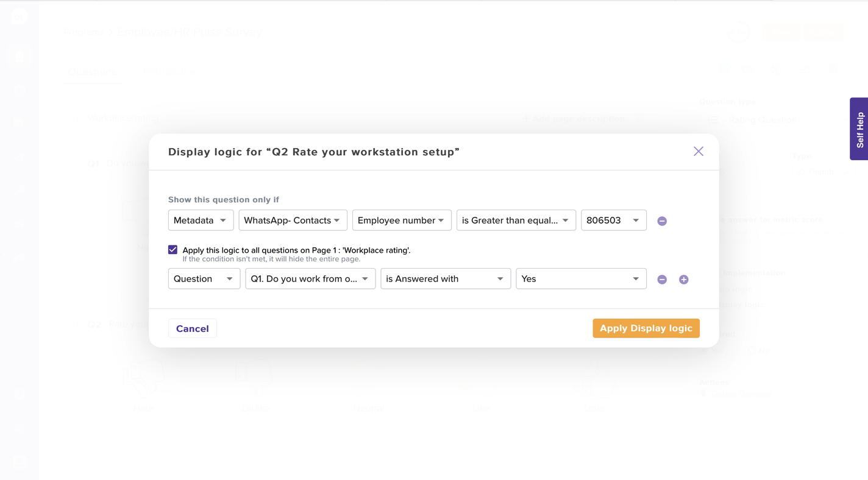Click Apply Display logic button

click(x=646, y=328)
